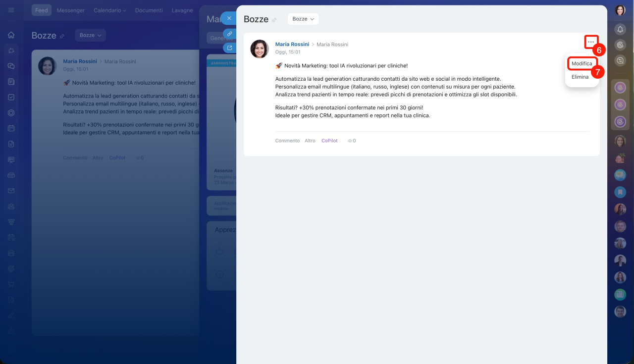Click Altro under the post

(x=310, y=141)
